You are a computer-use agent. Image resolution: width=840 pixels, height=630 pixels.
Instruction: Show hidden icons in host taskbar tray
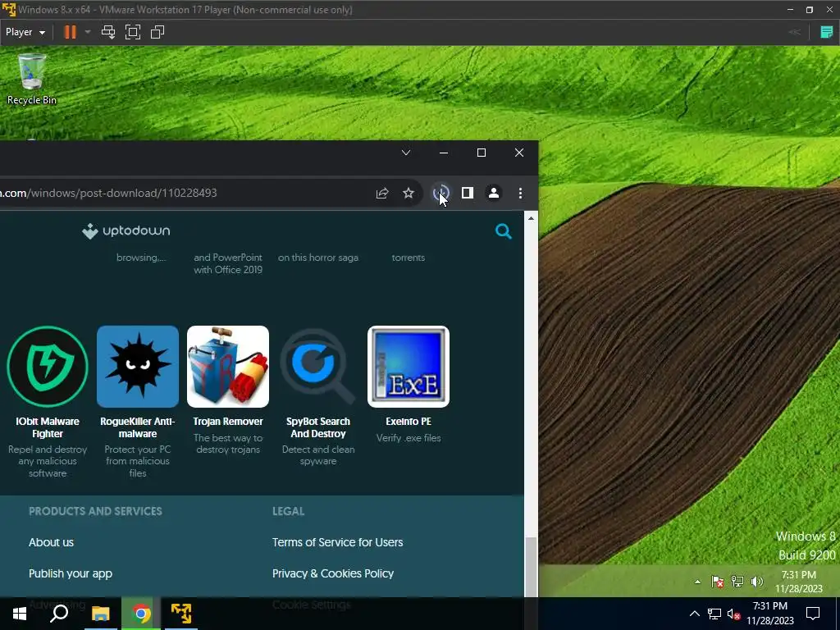694,614
